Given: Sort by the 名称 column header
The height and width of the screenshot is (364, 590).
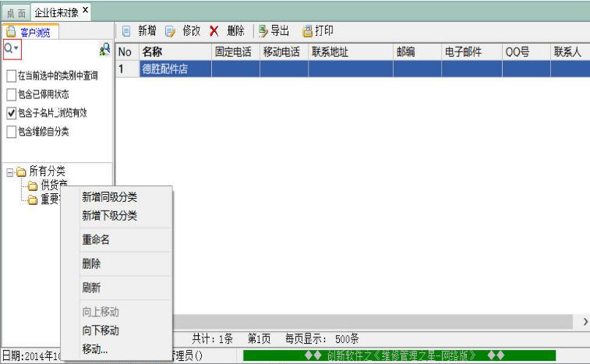Looking at the screenshot, I should [x=175, y=52].
